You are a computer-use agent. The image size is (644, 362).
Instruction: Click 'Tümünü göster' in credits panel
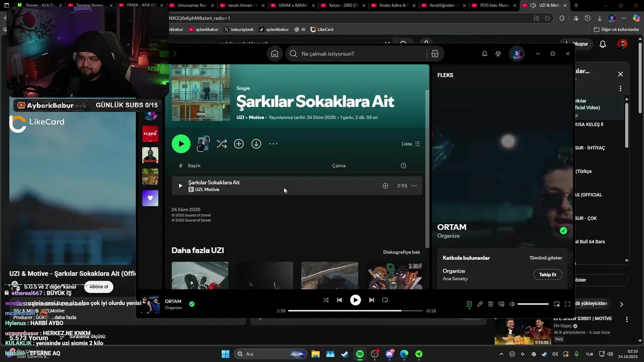(x=546, y=258)
